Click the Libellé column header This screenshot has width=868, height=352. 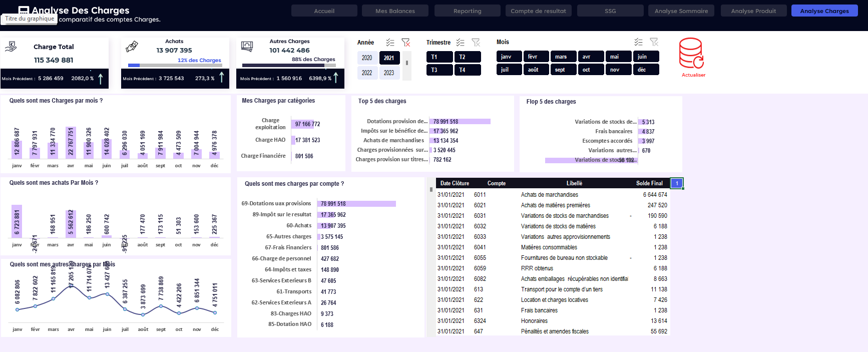(x=574, y=183)
